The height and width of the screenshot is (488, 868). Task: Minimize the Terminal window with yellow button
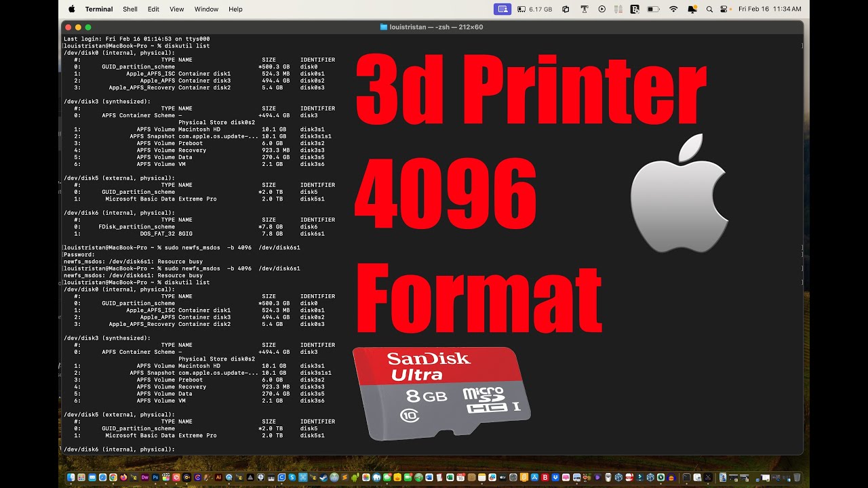pyautogui.click(x=78, y=27)
